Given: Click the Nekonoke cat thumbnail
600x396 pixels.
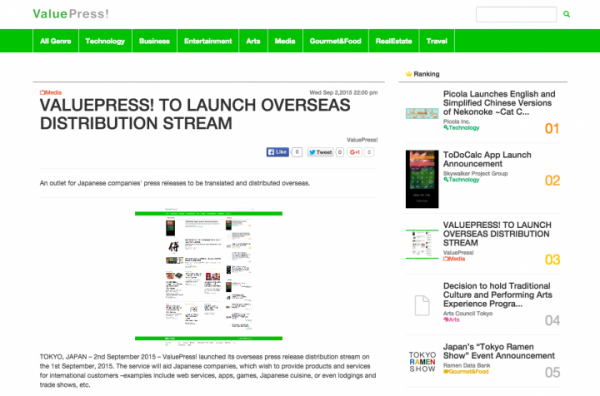Looking at the screenshot, I should tap(422, 113).
